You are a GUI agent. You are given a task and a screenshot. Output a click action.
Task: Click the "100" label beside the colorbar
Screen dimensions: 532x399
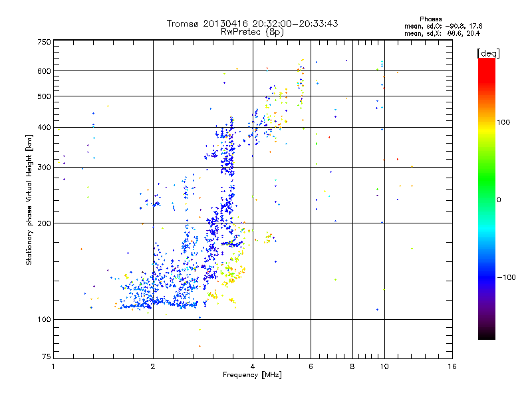pyautogui.click(x=503, y=122)
